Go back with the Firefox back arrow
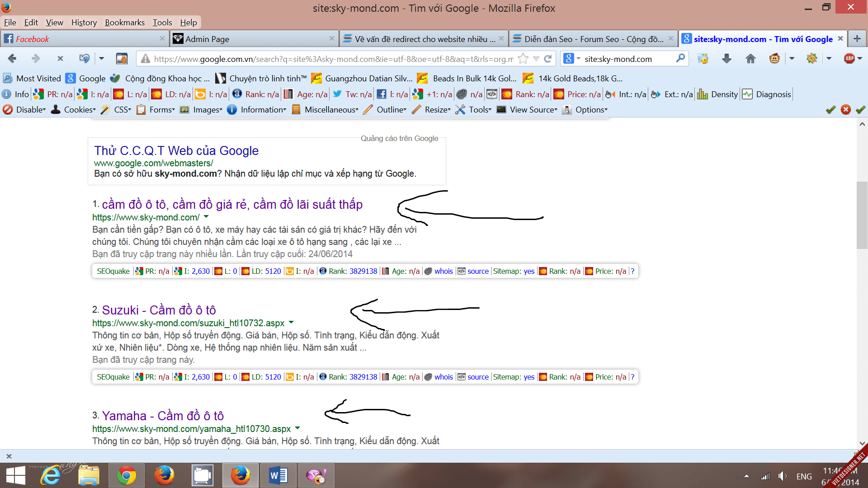Screen dimensions: 868x488 [x=12, y=58]
